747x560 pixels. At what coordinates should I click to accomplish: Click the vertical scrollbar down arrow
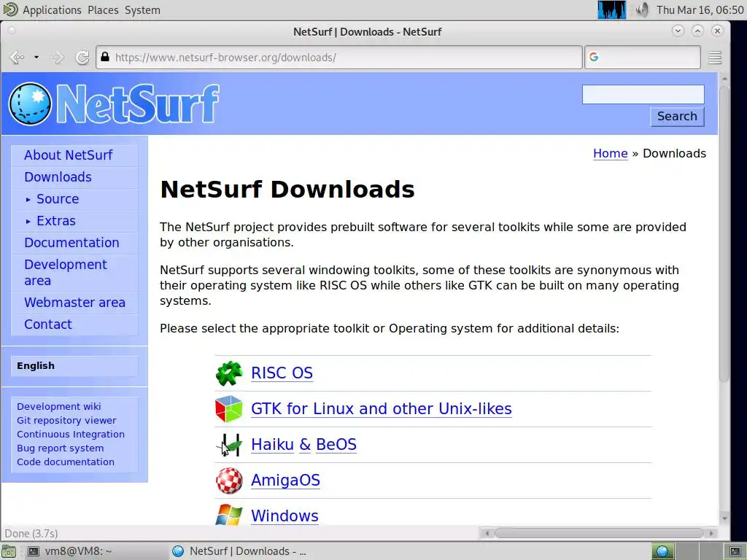[724, 519]
